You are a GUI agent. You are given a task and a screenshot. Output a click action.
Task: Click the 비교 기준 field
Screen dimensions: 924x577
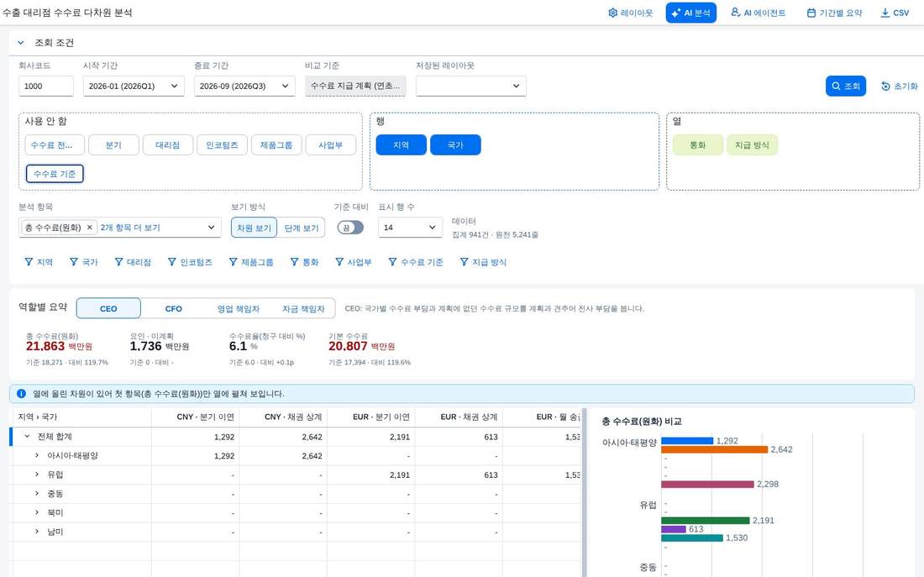click(355, 86)
